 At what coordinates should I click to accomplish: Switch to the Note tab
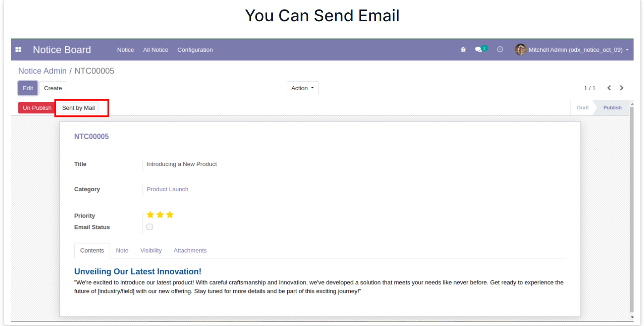(x=122, y=250)
